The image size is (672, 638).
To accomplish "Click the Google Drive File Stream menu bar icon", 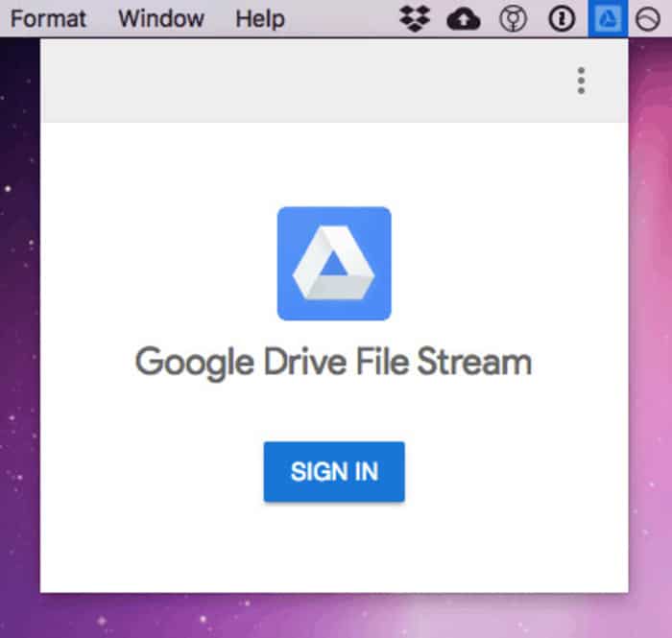I will click(608, 18).
